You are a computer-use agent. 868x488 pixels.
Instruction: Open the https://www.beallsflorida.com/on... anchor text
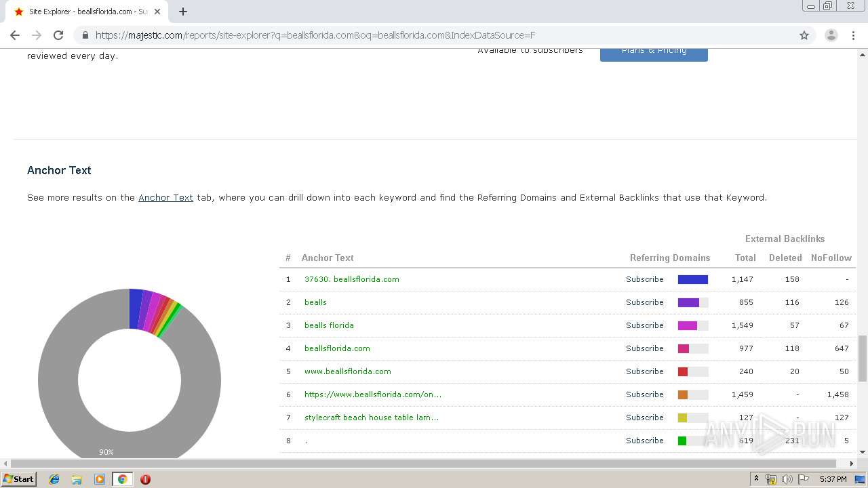(373, 394)
